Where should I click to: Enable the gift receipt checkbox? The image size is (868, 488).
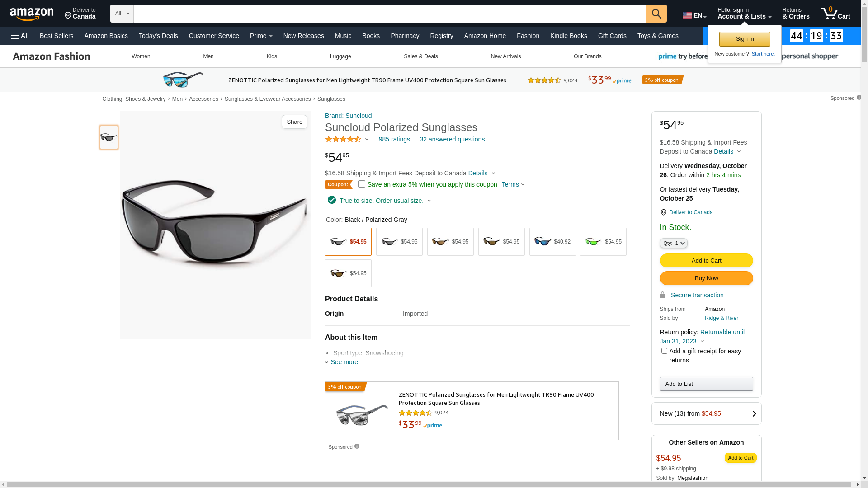664,351
